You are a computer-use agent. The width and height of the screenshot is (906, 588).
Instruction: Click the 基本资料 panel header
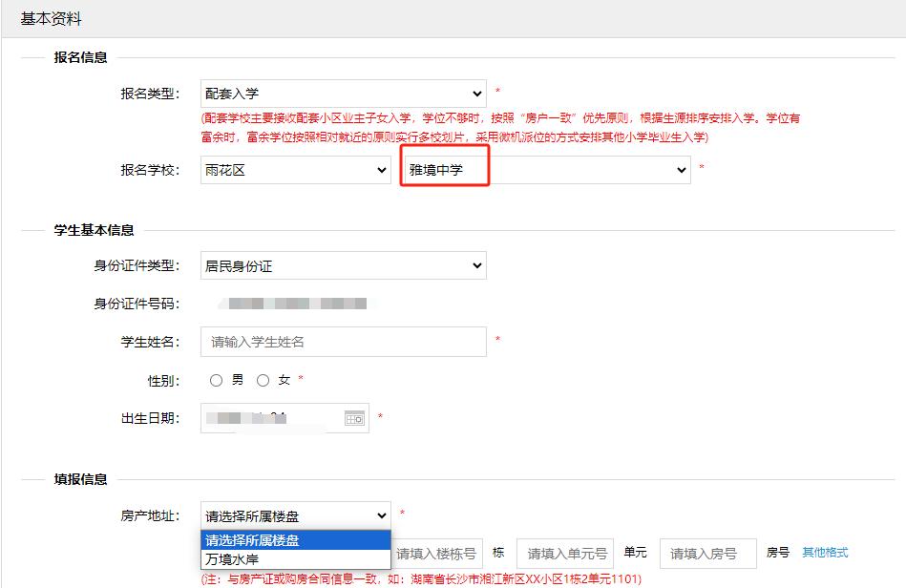pyautogui.click(x=51, y=18)
